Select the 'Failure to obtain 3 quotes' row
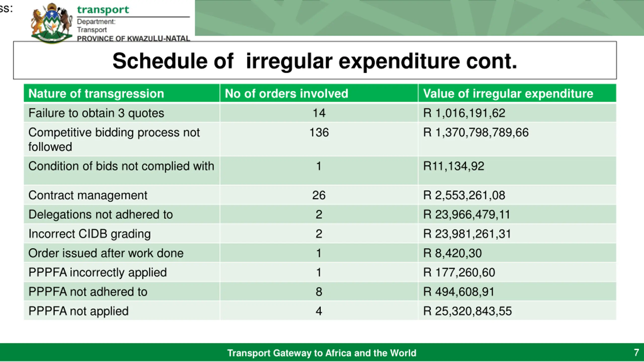This screenshot has width=644, height=362. click(x=320, y=113)
